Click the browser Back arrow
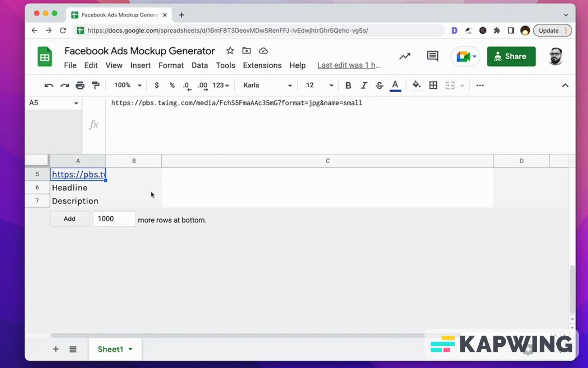Screen dimensions: 588x368 coord(34,31)
